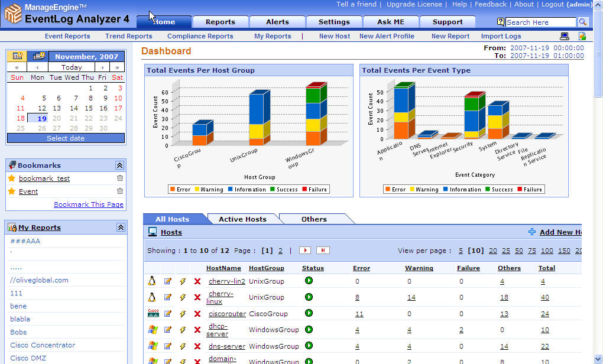The height and width of the screenshot is (364, 603).
Task: Click the Upgrade License link
Action: [414, 4]
